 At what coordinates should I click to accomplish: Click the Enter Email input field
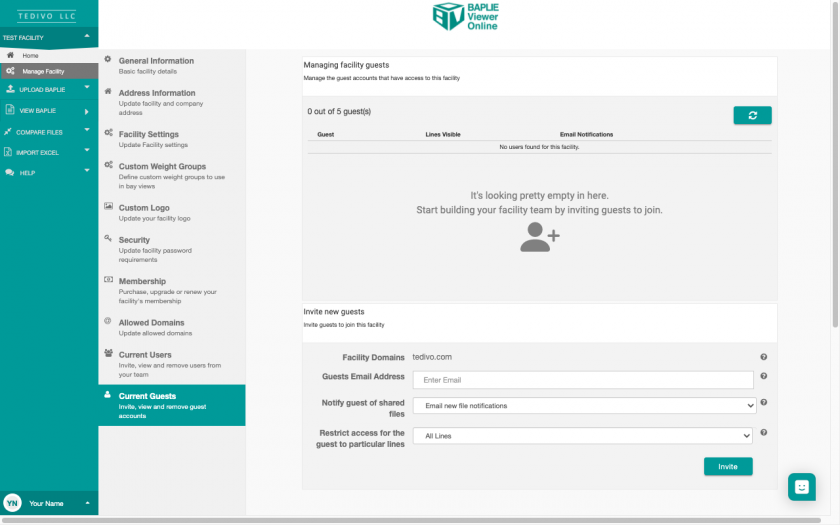pyautogui.click(x=583, y=380)
